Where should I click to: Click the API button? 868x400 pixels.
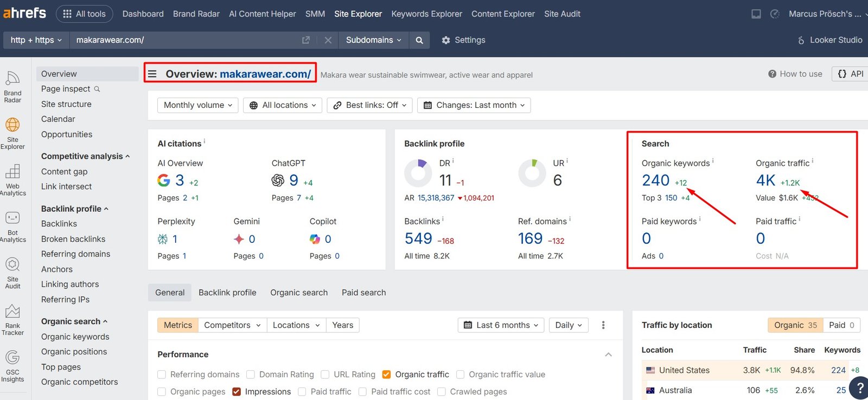[x=851, y=74]
